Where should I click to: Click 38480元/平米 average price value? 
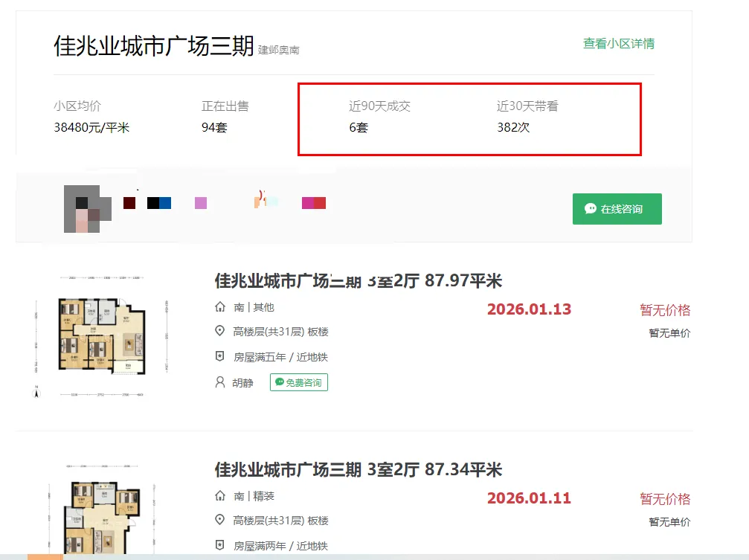point(91,128)
